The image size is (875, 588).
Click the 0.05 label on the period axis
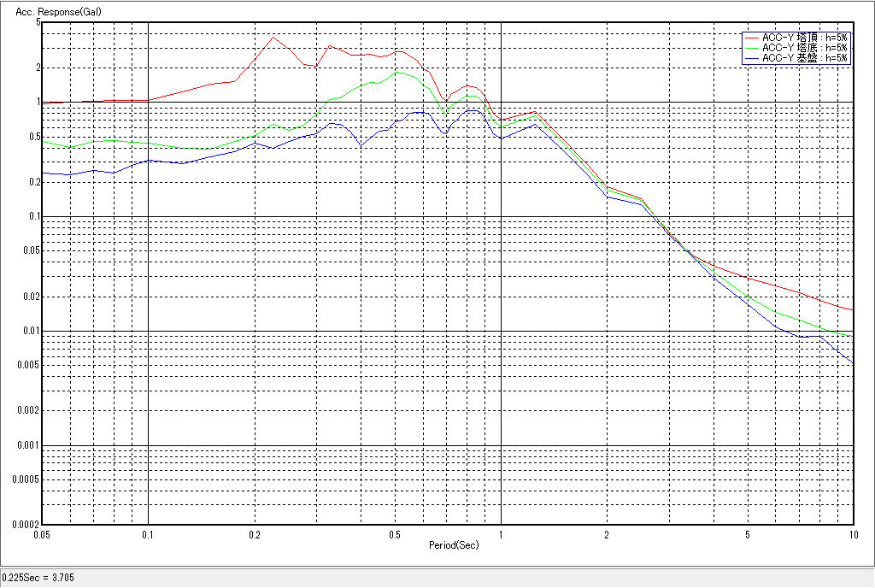tap(43, 534)
